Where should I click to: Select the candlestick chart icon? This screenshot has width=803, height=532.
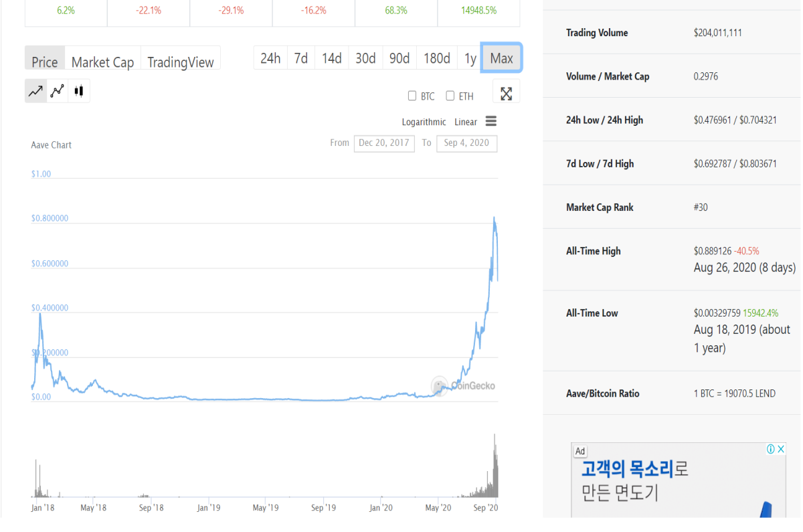(79, 91)
